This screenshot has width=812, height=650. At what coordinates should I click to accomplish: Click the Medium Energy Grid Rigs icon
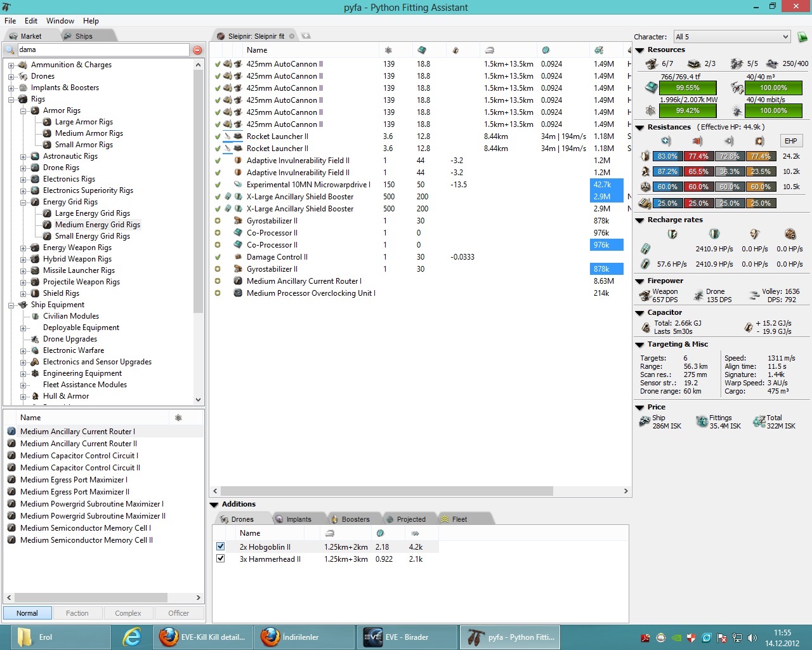47,225
